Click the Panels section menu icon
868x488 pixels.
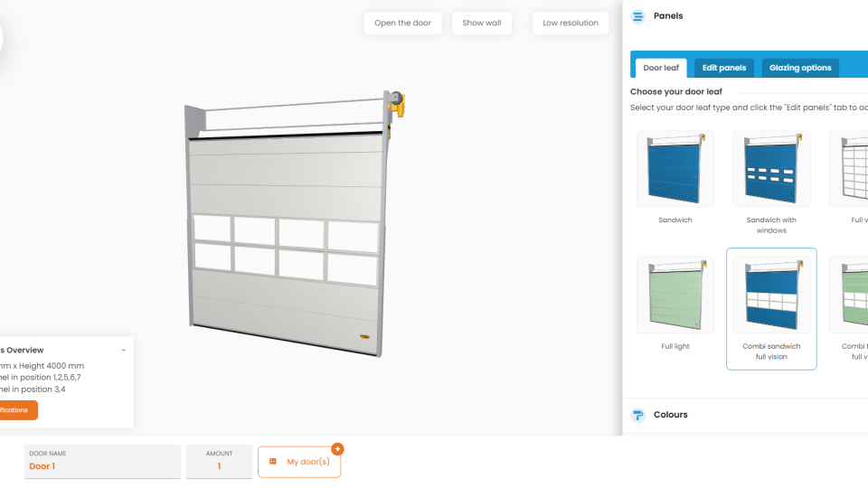pos(637,16)
